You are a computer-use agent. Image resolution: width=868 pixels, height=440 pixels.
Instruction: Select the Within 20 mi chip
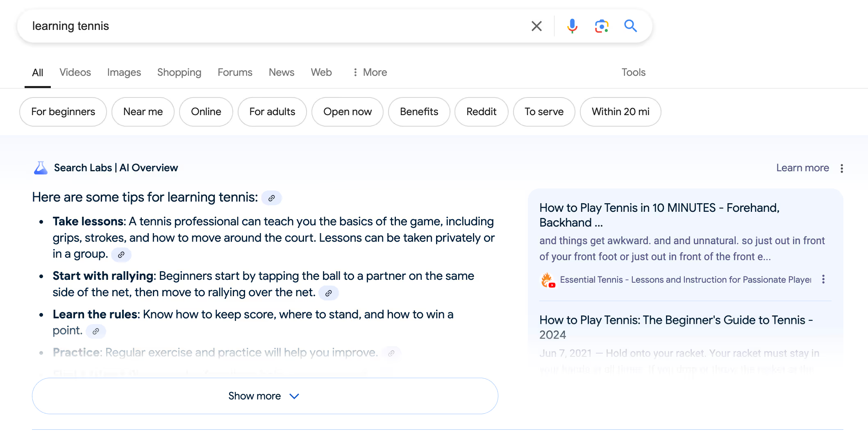(x=620, y=112)
